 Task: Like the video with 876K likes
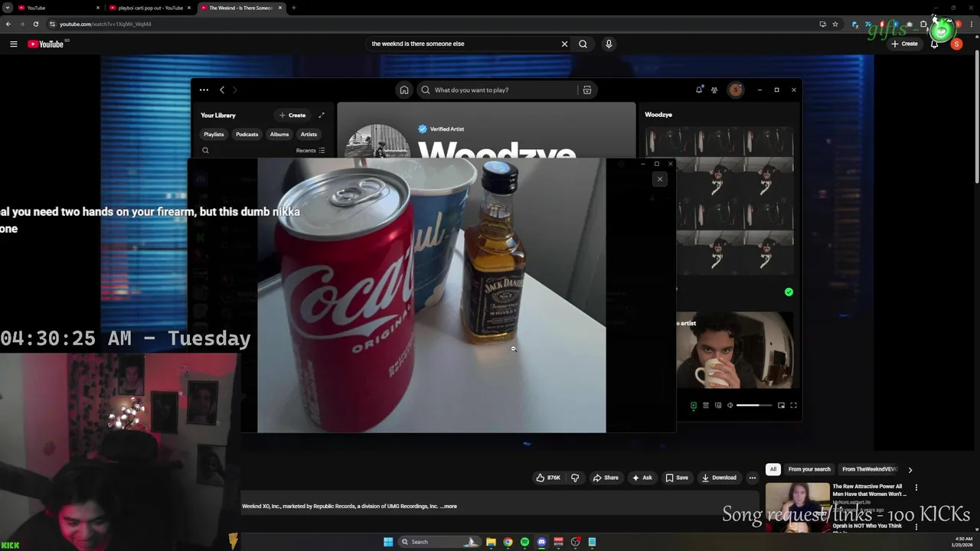[x=548, y=478]
